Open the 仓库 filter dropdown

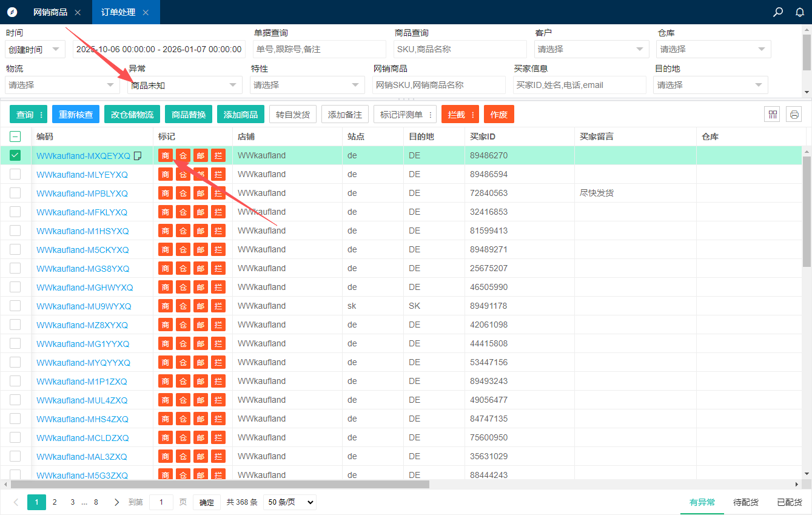pos(714,50)
